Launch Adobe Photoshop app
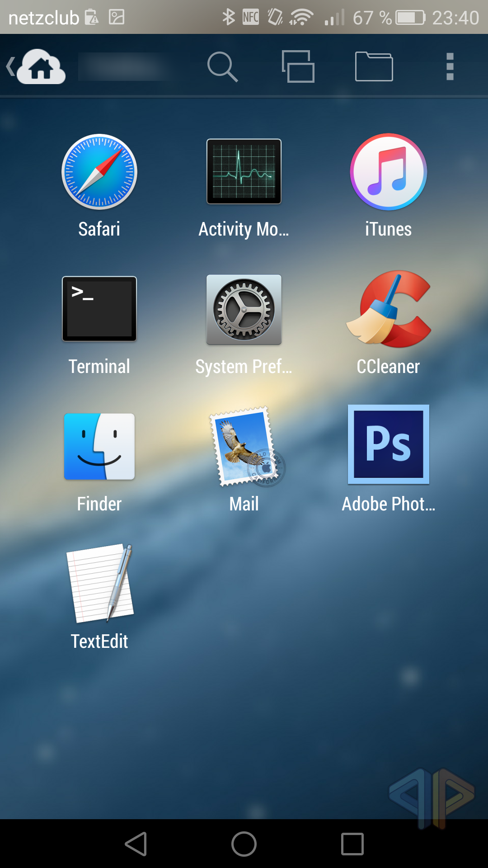This screenshot has width=488, height=868. tap(388, 445)
